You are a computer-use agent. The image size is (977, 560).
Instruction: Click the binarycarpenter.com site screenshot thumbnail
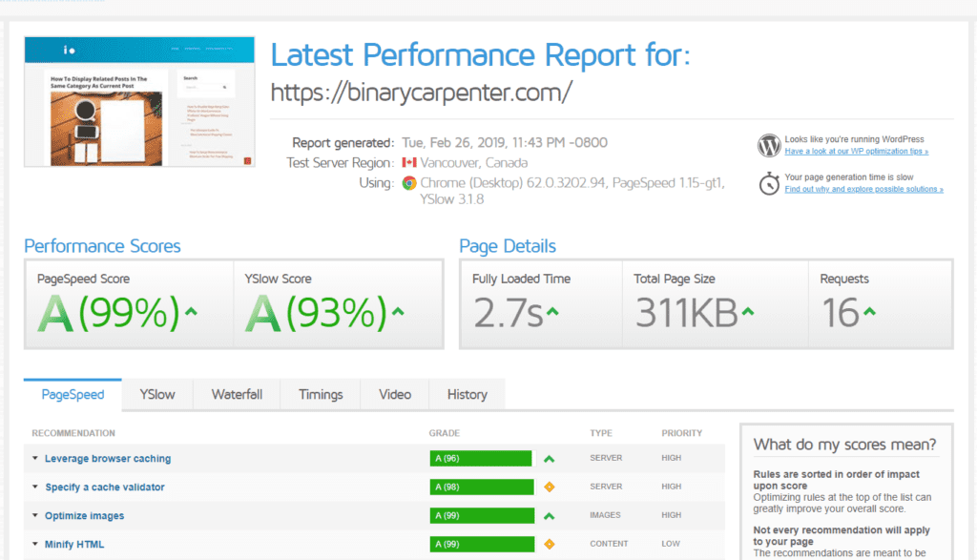point(139,101)
